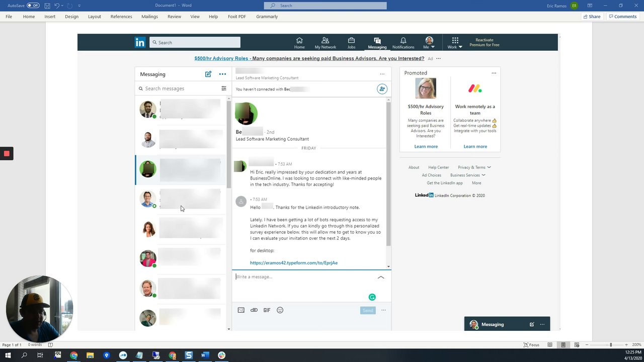Click the Redo icon in title bar
This screenshot has height=362, width=644.
point(69,6)
